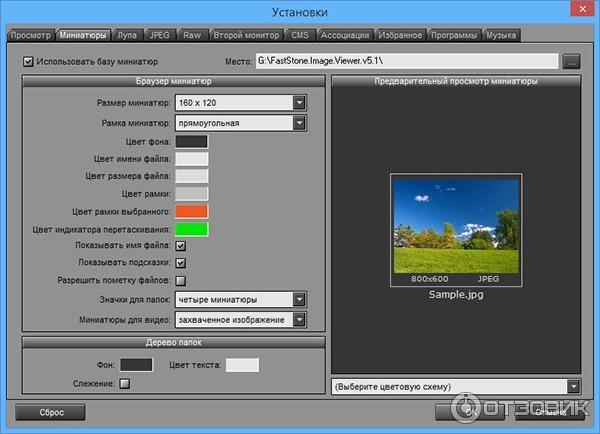
Task: Click the Sample.jpg preview thumbnail
Action: coord(455,226)
